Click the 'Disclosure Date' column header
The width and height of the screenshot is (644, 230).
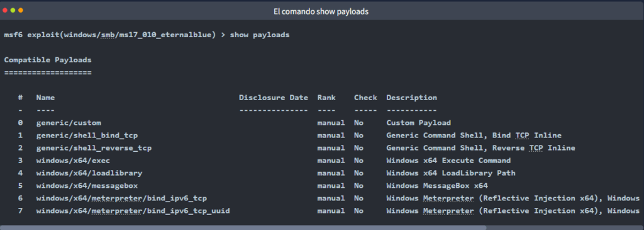pyautogui.click(x=274, y=98)
